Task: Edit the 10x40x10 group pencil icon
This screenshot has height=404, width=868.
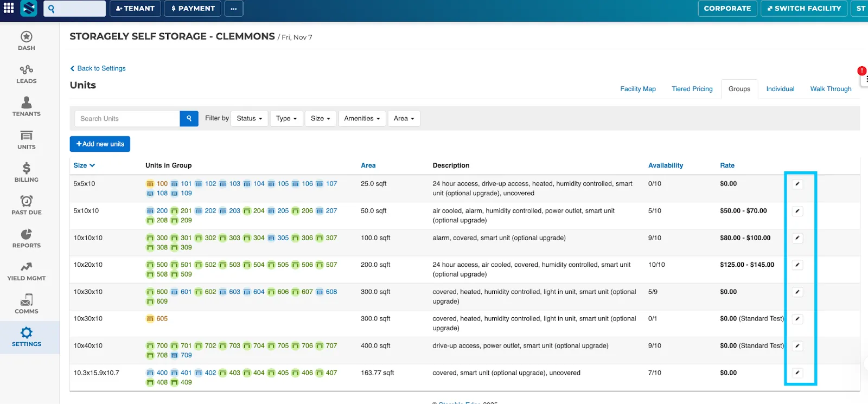Action: click(x=797, y=346)
